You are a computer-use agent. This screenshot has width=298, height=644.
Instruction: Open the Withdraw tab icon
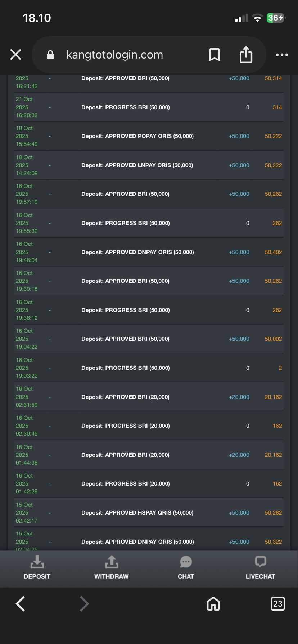(112, 562)
